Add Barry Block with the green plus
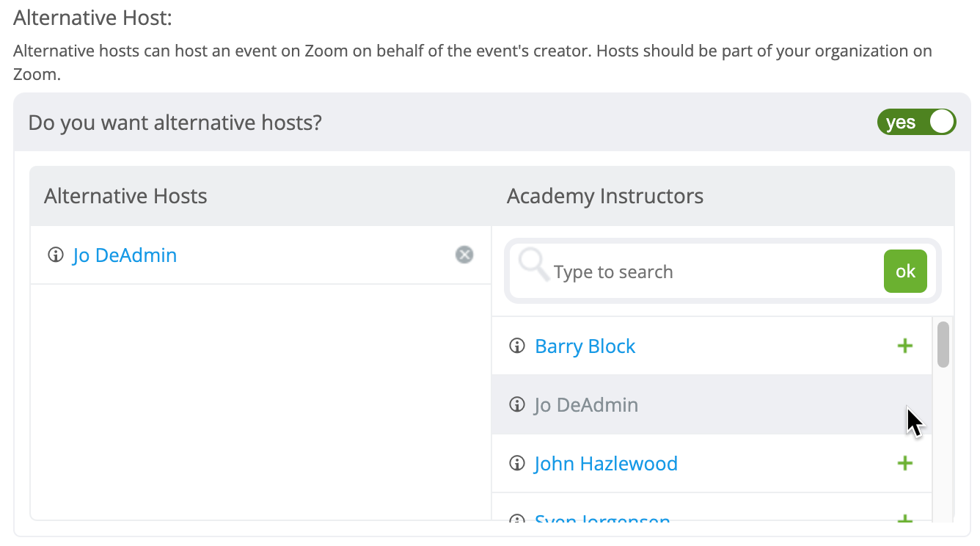The image size is (980, 546). click(x=905, y=346)
